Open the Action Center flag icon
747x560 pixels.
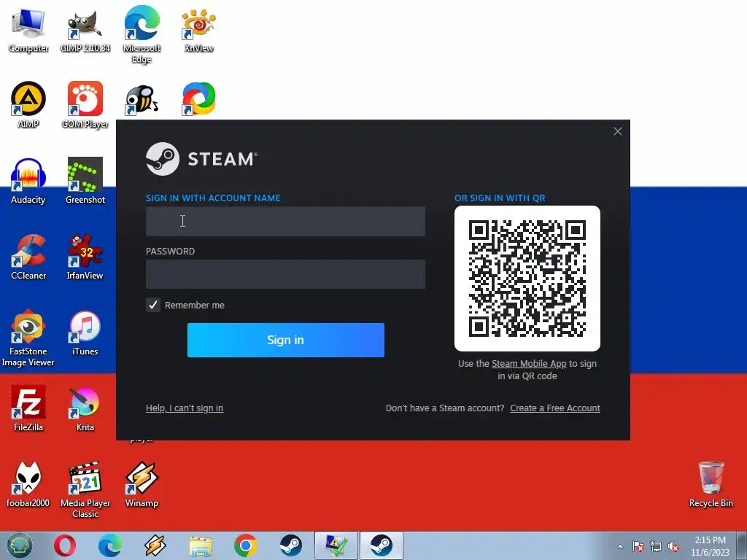click(638, 546)
